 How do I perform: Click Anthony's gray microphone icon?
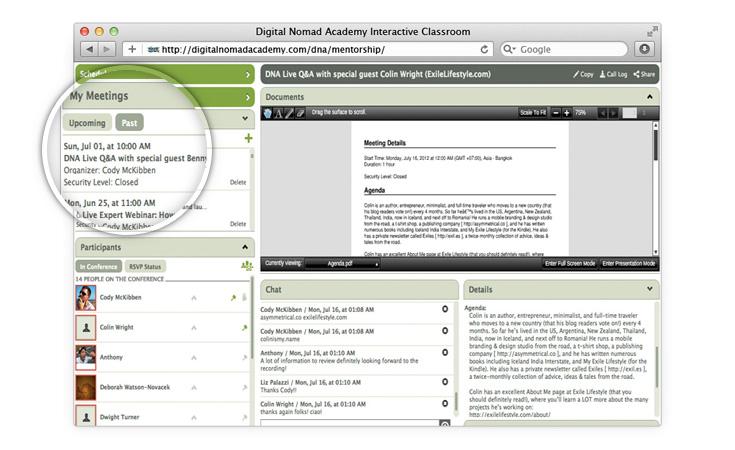[244, 358]
